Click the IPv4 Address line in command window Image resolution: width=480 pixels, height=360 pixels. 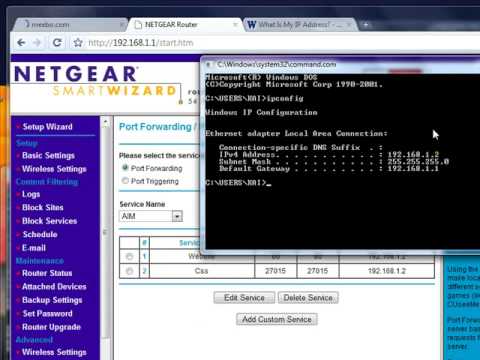click(x=329, y=155)
